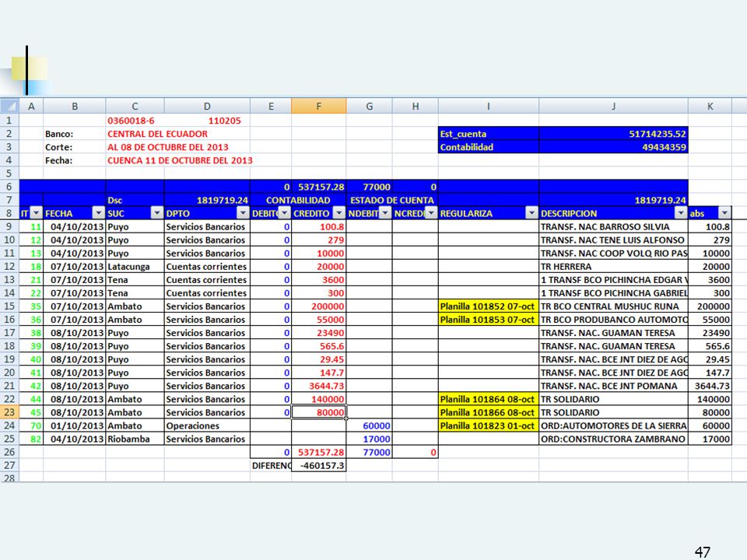Image resolution: width=747 pixels, height=560 pixels.
Task: Select column K header
Action: [x=710, y=107]
